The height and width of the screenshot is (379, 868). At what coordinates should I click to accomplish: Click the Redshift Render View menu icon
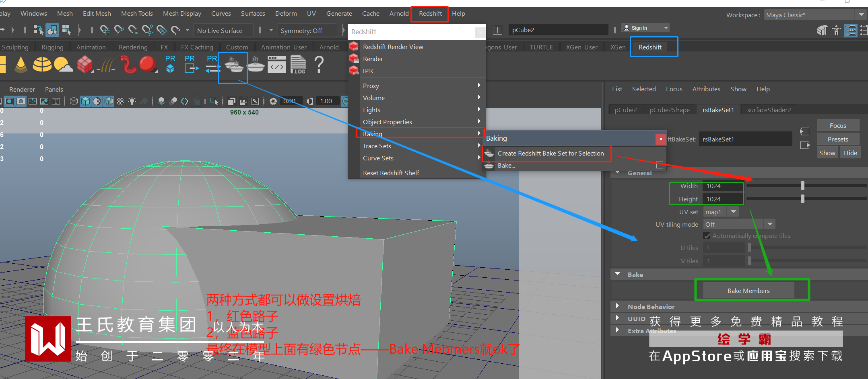(x=354, y=47)
